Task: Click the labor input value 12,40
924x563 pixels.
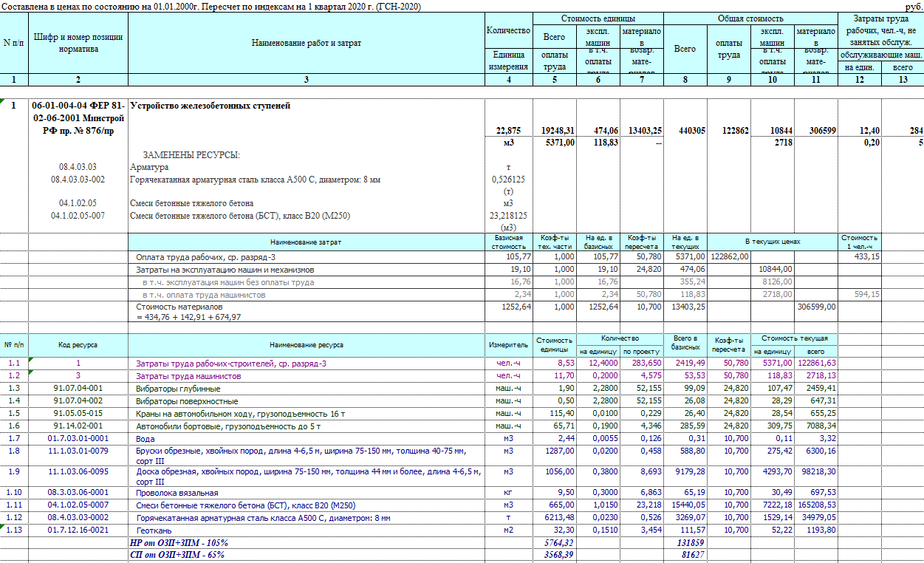Action: click(869, 131)
